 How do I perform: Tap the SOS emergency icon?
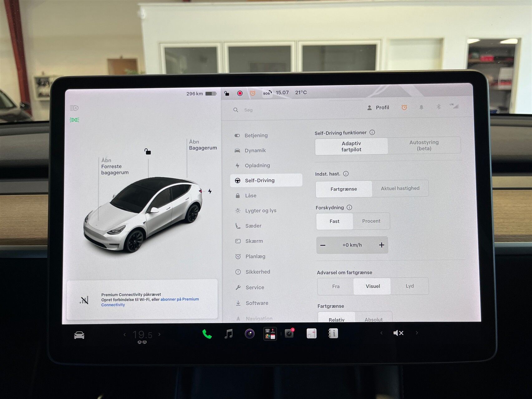pyautogui.click(x=267, y=93)
